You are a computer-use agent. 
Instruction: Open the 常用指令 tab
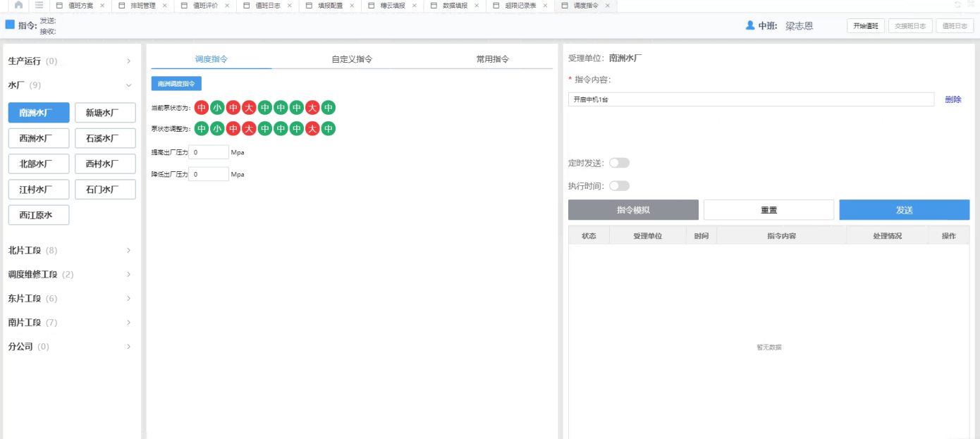click(492, 59)
